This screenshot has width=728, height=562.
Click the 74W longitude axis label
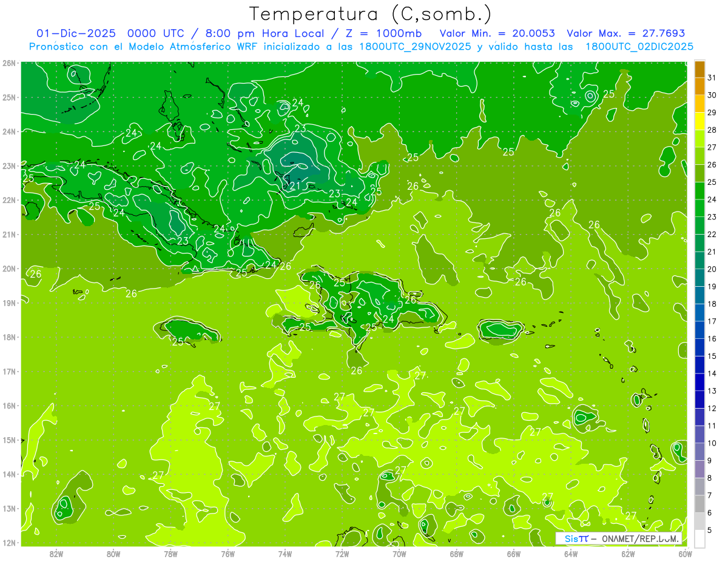[x=285, y=554]
